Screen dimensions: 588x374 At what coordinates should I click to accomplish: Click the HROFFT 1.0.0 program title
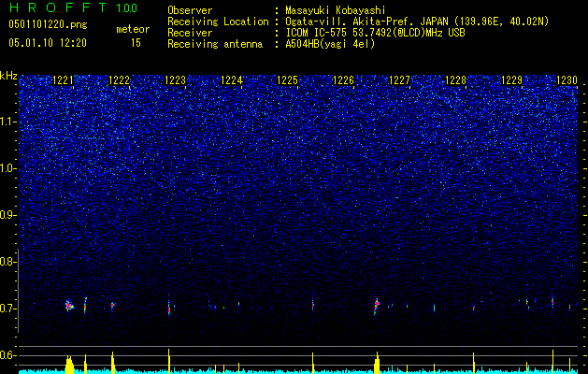tap(73, 7)
